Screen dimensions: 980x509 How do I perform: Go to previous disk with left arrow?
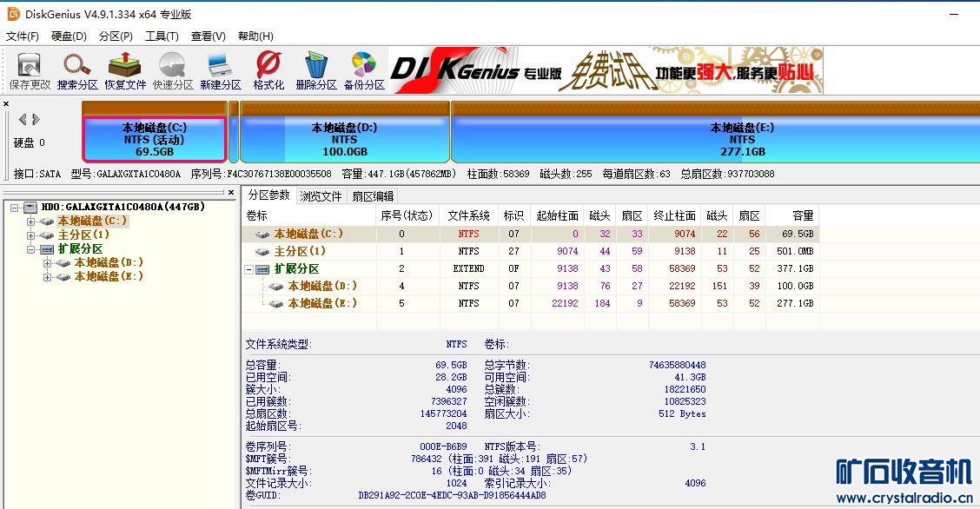click(23, 119)
